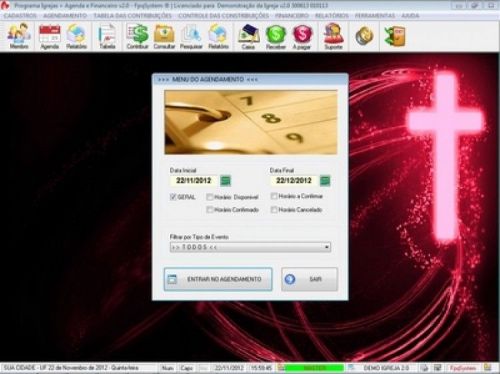Open calendar picker for Data Inicial
This screenshot has height=374, width=500.
point(226,181)
